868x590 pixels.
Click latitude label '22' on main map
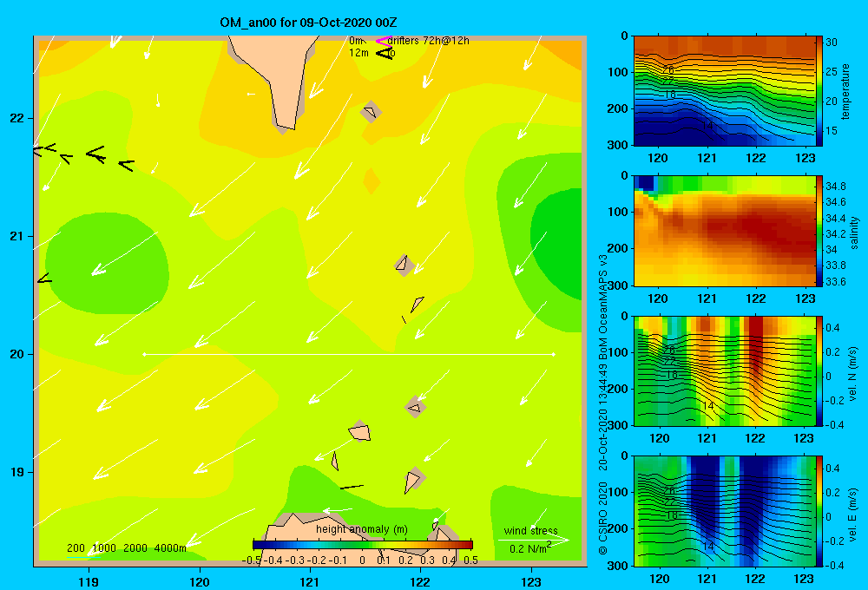point(17,118)
